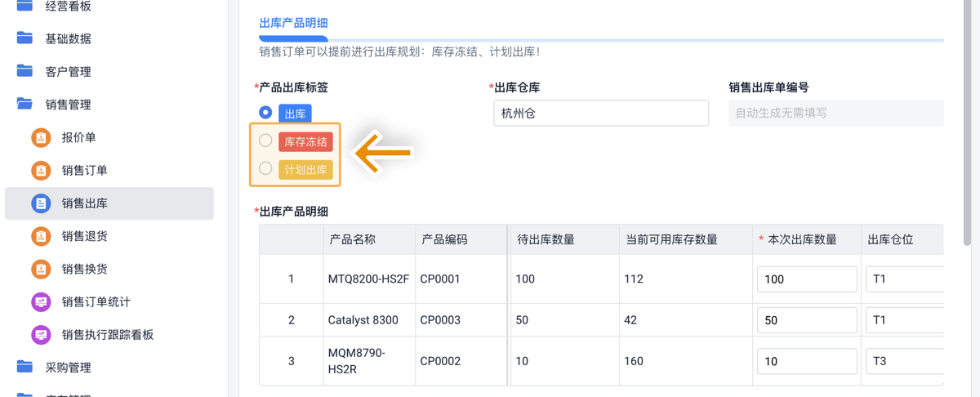
Task: Select the 库存冻结 radio button
Action: [265, 141]
